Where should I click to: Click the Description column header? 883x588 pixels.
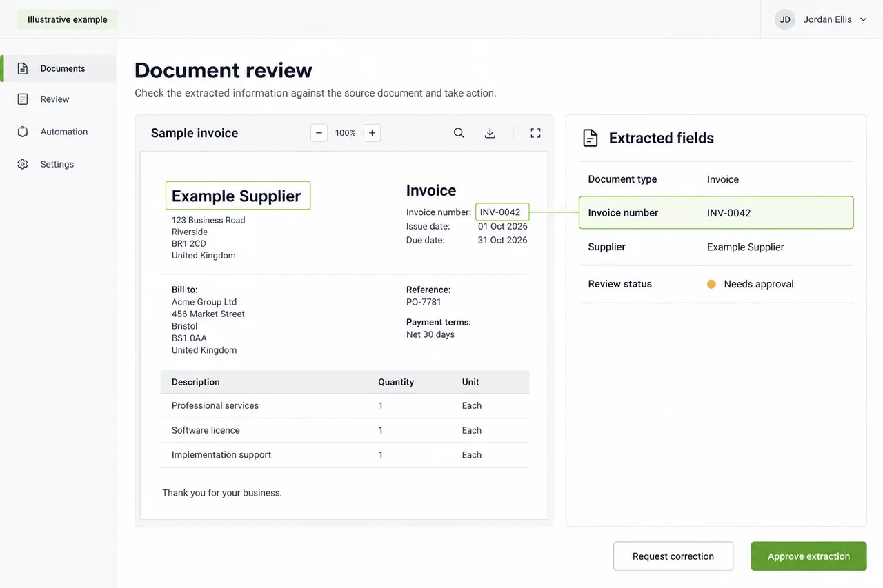(196, 382)
